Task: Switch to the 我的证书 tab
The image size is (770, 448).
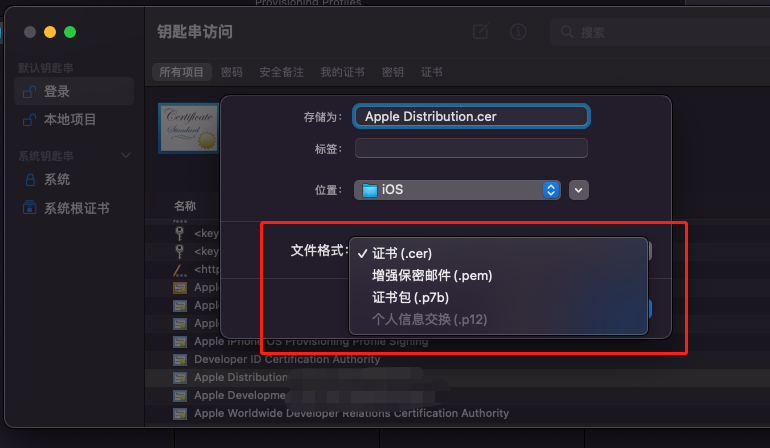Action: [x=340, y=73]
